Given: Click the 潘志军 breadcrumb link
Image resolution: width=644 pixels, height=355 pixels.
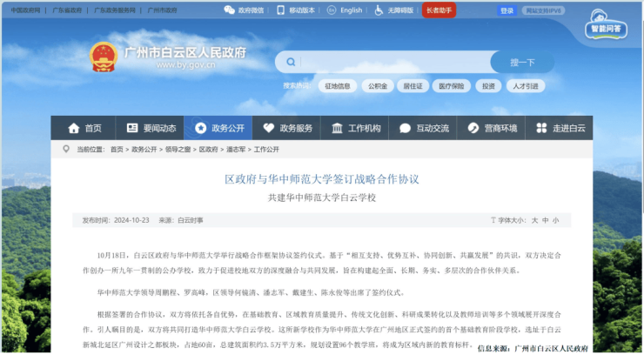Looking at the screenshot, I should tap(236, 150).
